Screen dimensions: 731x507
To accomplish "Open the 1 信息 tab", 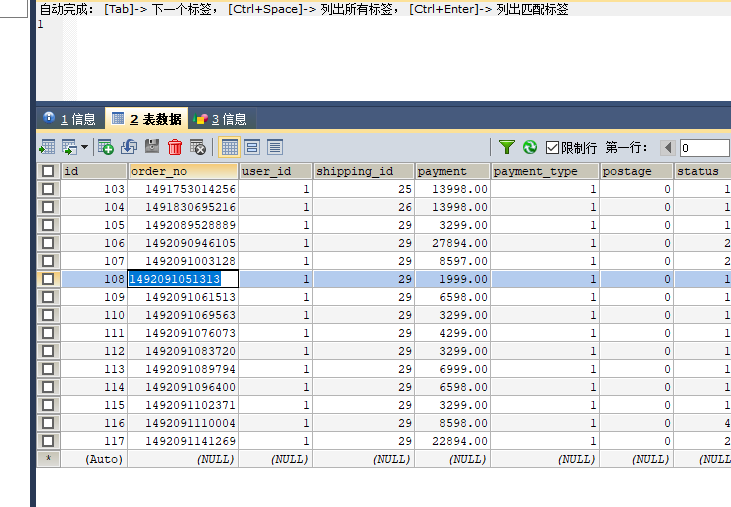I will click(70, 119).
